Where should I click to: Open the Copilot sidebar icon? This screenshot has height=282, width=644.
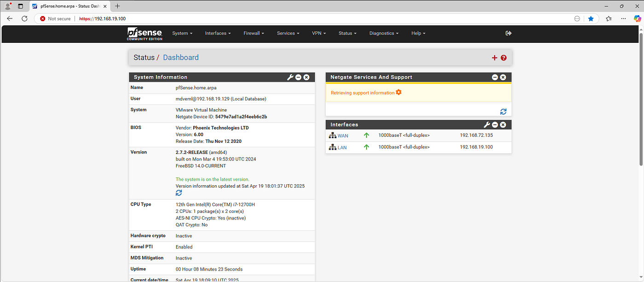click(x=637, y=18)
